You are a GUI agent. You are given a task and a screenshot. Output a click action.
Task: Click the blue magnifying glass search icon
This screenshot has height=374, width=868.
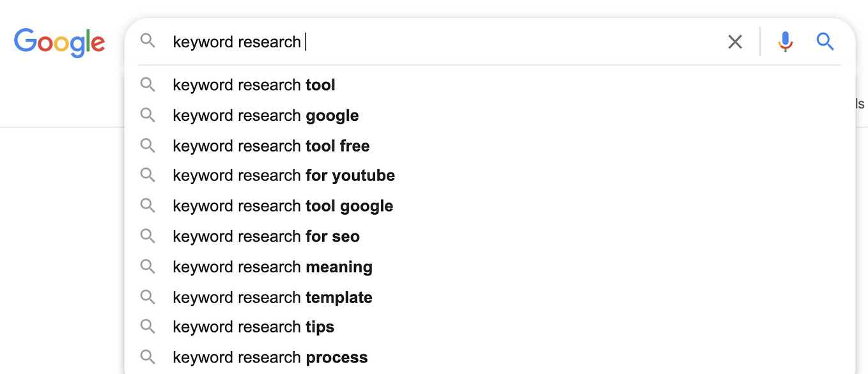click(x=825, y=41)
